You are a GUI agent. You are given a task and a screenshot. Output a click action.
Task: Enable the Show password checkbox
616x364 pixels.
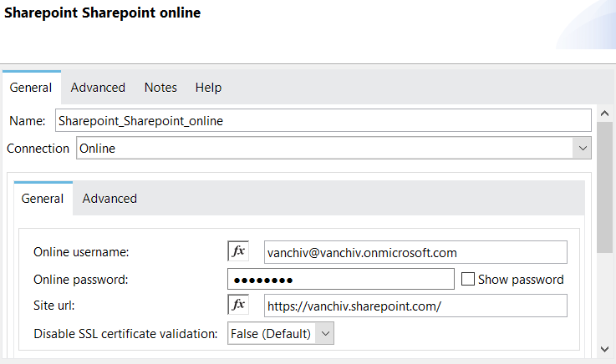[x=468, y=279]
